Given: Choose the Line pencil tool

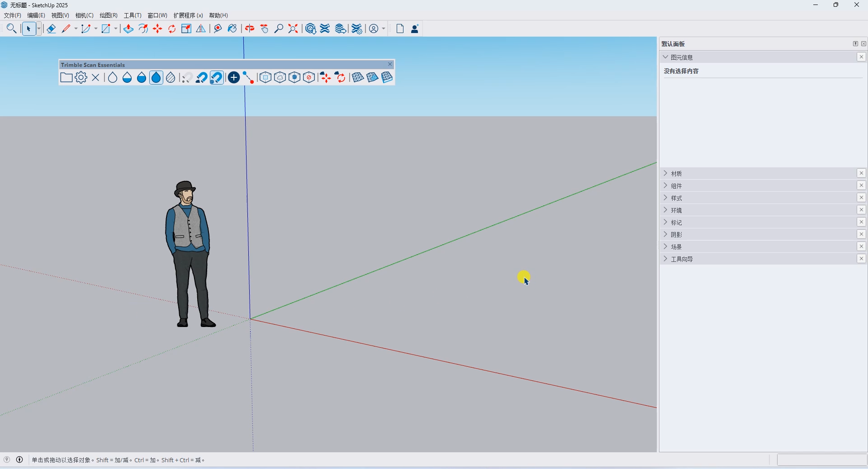Looking at the screenshot, I should (66, 29).
